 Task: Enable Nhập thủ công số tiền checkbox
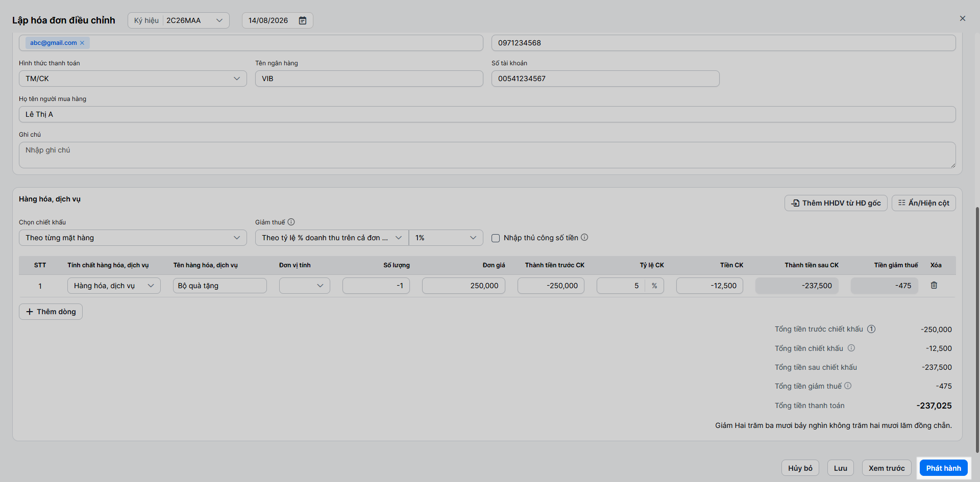496,238
